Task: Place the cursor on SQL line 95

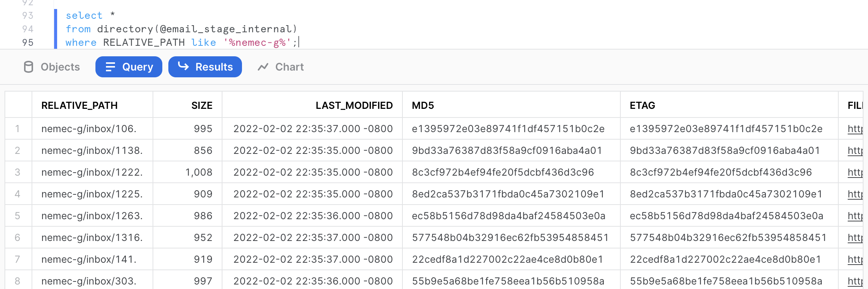Action: [188, 42]
